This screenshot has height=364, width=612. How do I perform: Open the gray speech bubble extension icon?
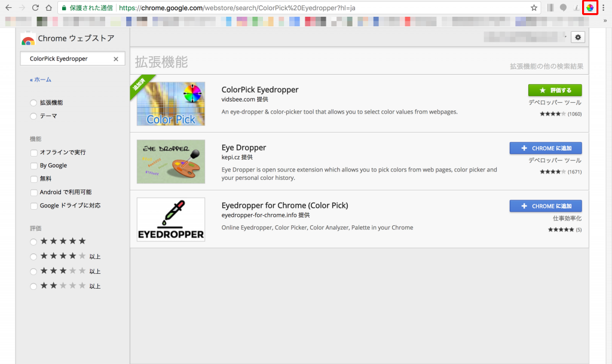pyautogui.click(x=563, y=8)
